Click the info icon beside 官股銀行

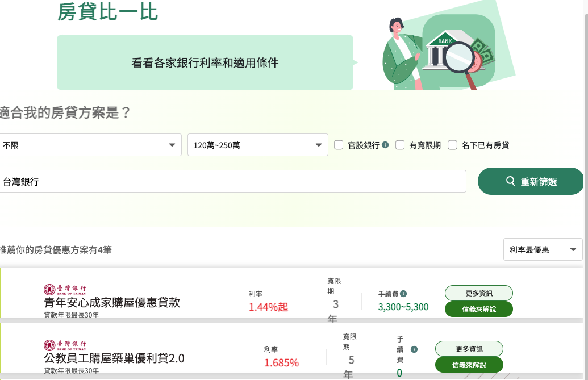385,145
